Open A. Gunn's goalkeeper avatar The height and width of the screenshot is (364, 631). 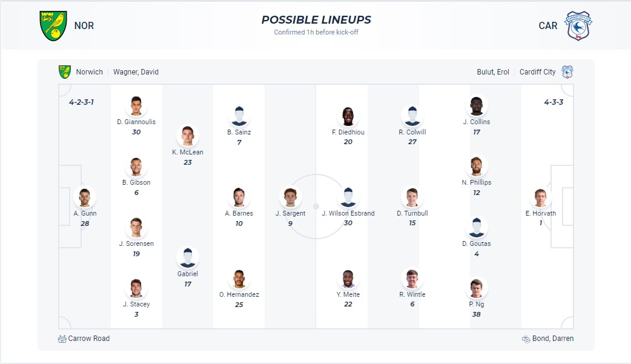pos(85,197)
